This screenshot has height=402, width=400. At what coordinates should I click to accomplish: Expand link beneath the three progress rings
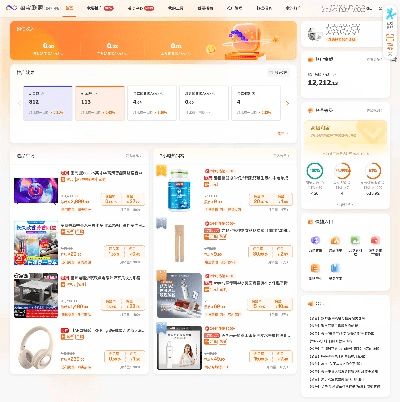point(345,204)
